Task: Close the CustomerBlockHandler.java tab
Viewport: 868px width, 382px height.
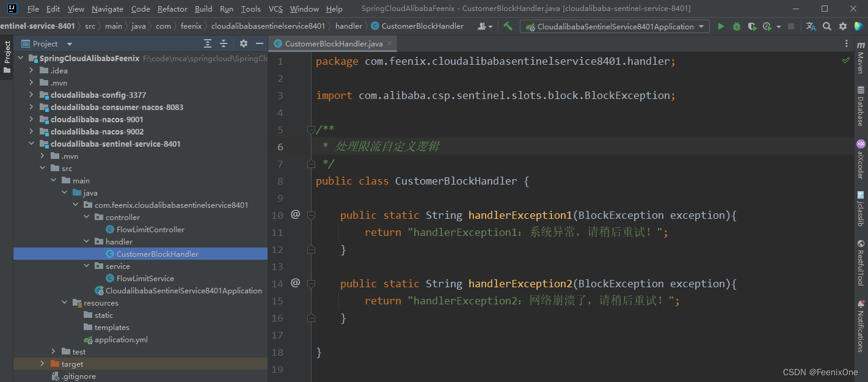Action: click(390, 43)
